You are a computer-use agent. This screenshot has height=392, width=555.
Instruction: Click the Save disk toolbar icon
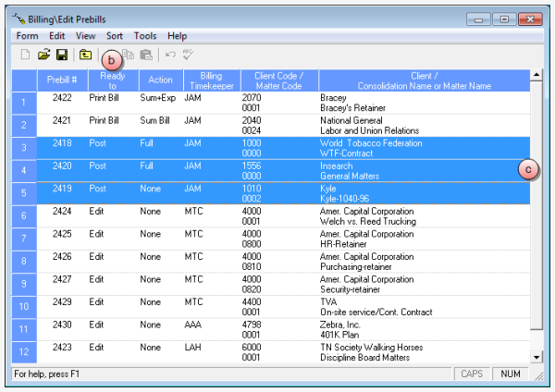[x=62, y=55]
